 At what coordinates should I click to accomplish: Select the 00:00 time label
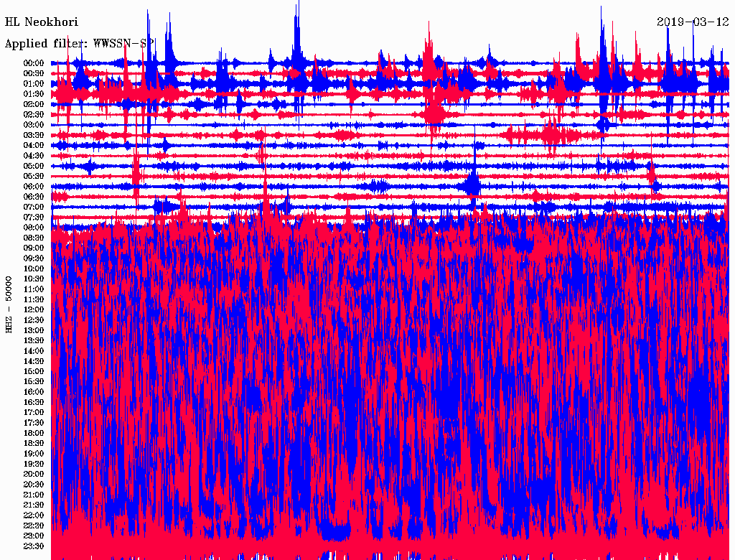(x=34, y=63)
